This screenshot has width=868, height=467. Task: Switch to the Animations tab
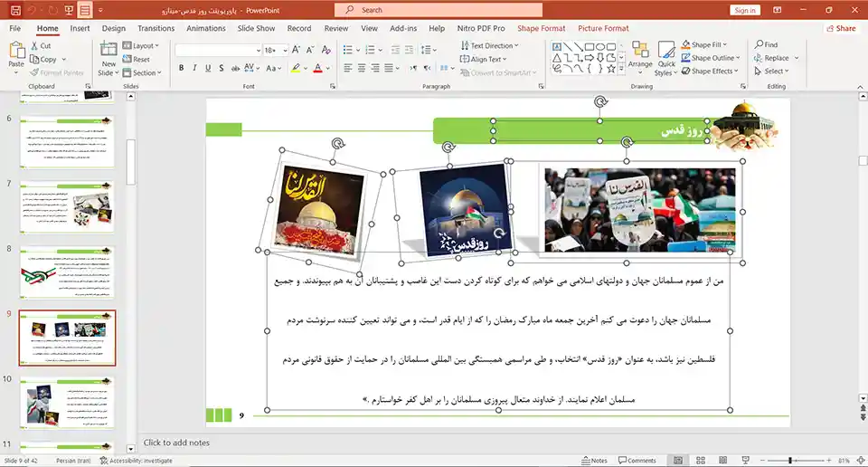206,28
